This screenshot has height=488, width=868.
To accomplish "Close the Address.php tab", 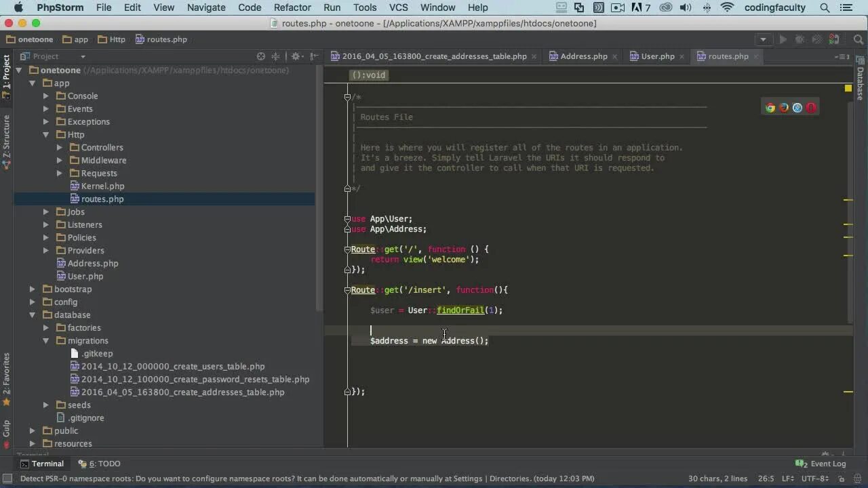I will coord(616,57).
